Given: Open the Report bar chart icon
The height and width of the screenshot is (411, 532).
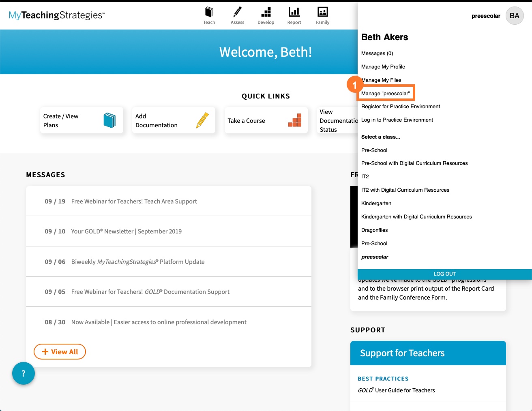Looking at the screenshot, I should tap(294, 11).
